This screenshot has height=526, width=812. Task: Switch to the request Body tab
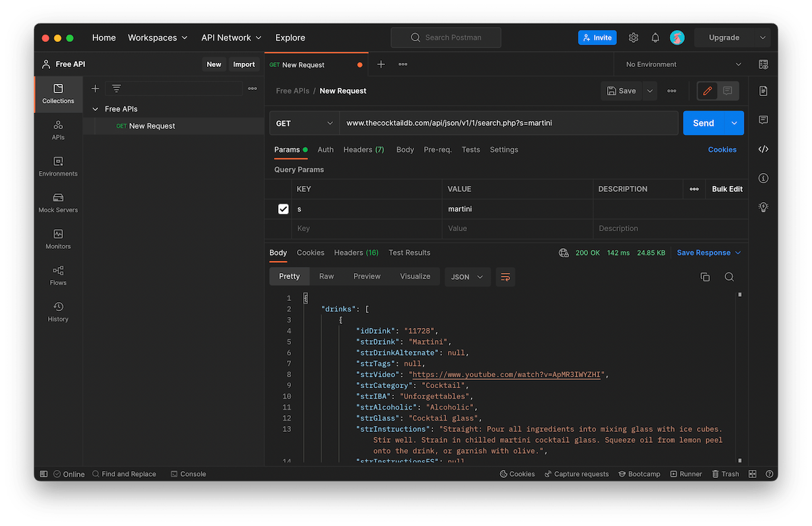[x=405, y=149]
